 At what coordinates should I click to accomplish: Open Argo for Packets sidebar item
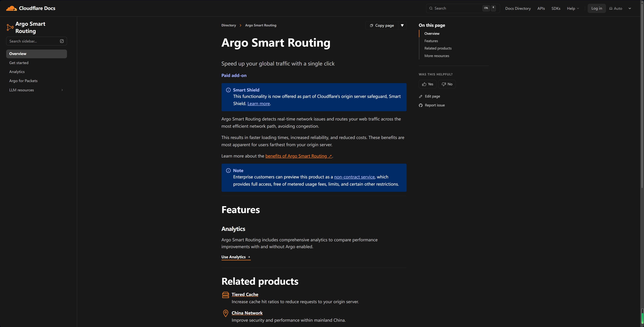(x=23, y=81)
